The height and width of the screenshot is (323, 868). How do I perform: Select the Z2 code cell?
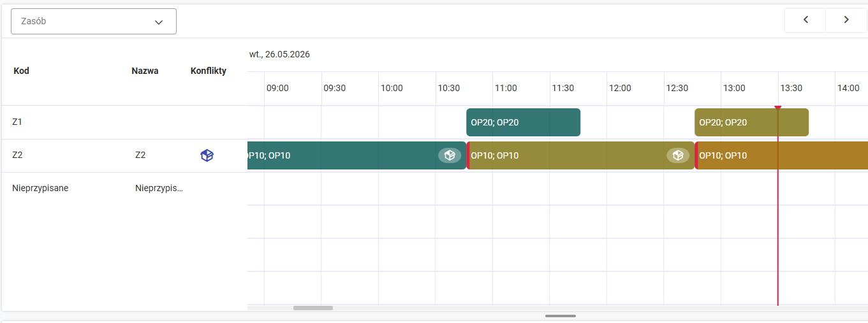coord(17,155)
